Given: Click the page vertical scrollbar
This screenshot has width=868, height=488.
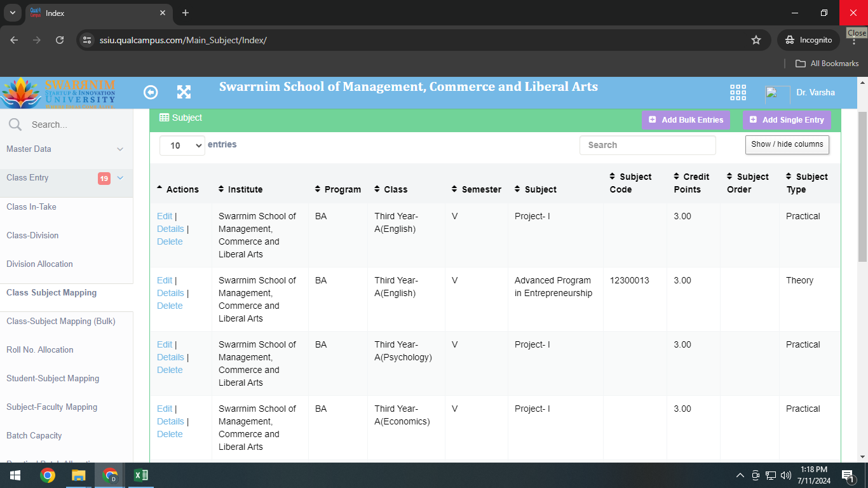Looking at the screenshot, I should (862, 186).
